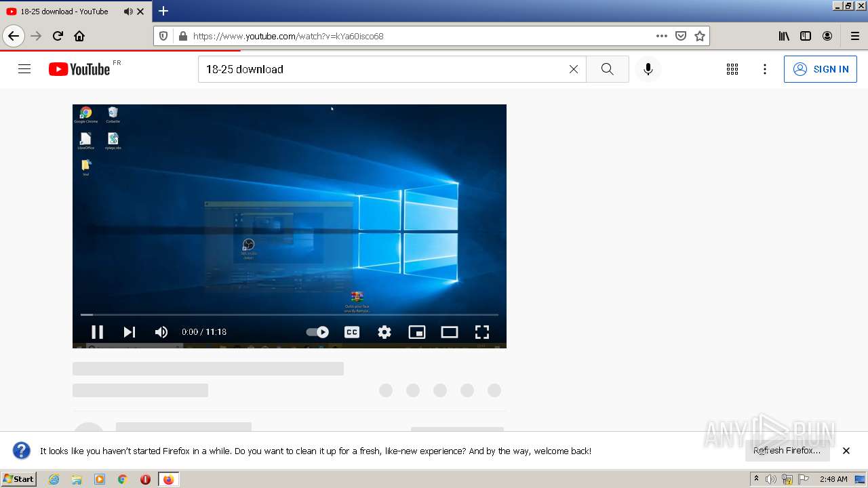Show hidden system tray icons
Viewport: 868px width, 488px height.
click(756, 479)
